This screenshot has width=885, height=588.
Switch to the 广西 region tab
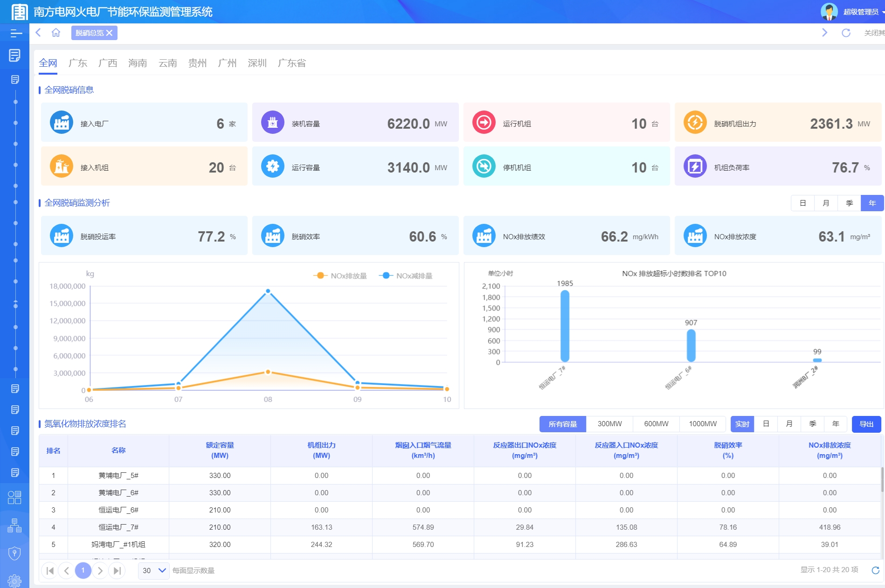108,63
